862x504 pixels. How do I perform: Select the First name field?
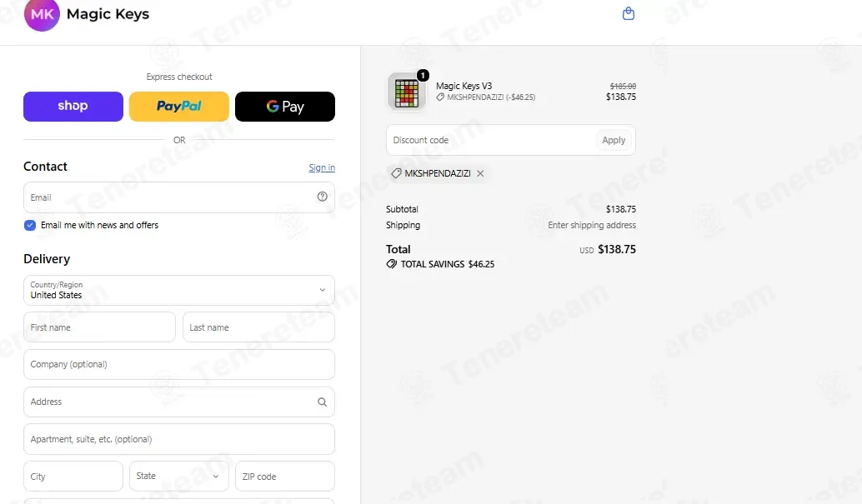click(x=99, y=327)
